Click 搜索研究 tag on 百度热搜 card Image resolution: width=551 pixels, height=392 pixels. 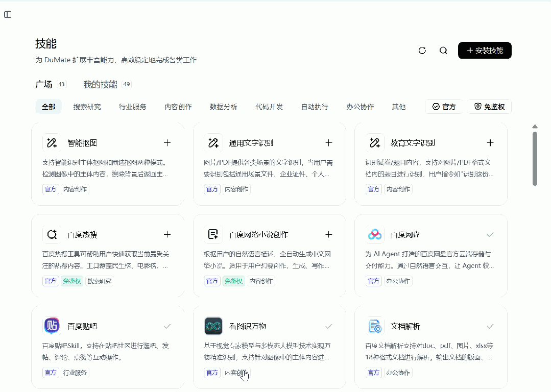click(100, 281)
